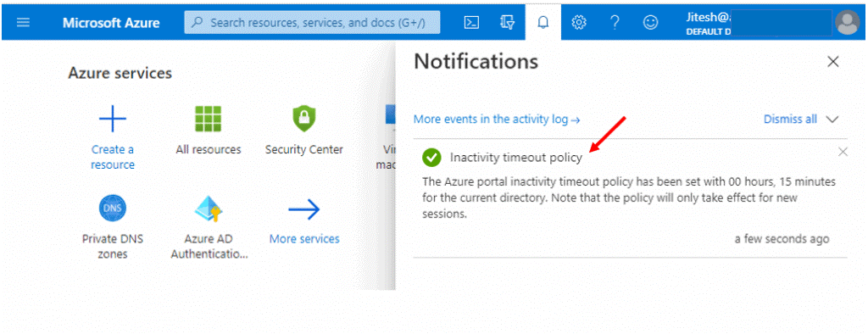The width and height of the screenshot is (868, 334).
Task: Click the user account avatar
Action: tap(848, 23)
